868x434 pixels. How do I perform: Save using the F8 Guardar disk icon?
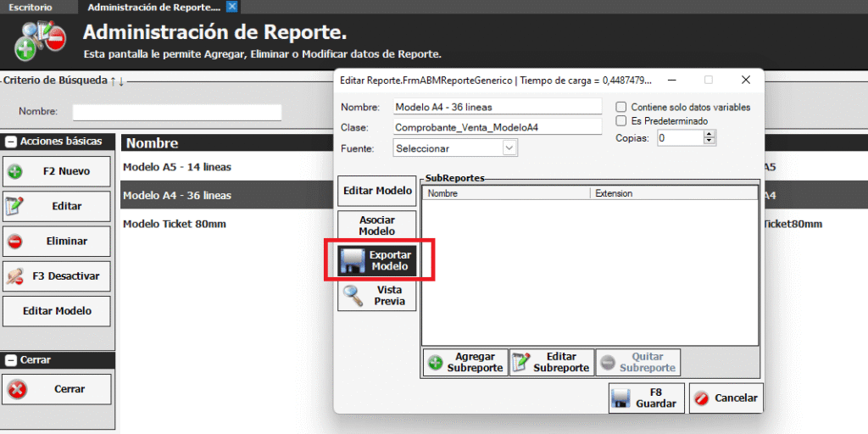point(620,398)
